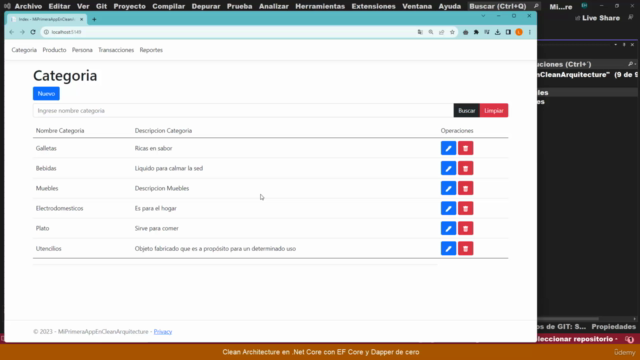The height and width of the screenshot is (360, 640).
Task: Edit the Plato category
Action: pyautogui.click(x=448, y=228)
